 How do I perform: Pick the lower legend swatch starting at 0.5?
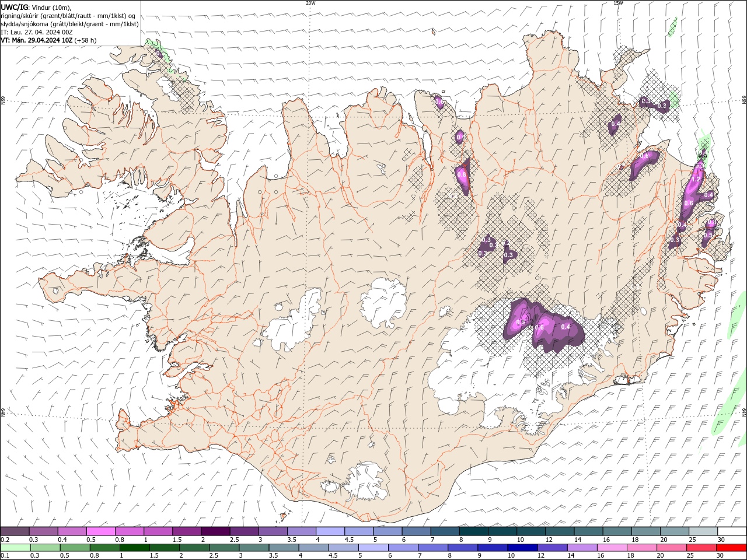pyautogui.click(x=75, y=548)
